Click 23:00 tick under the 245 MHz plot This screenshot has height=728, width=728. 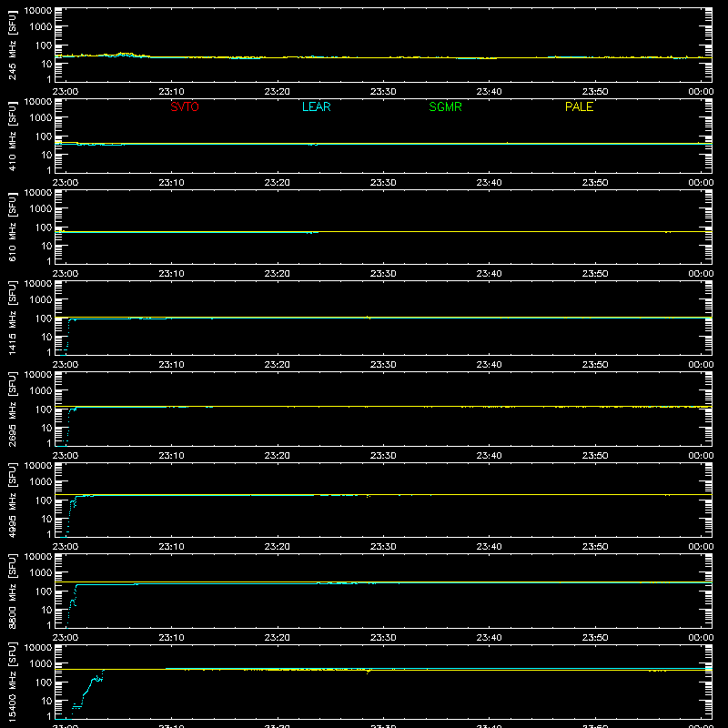(66, 92)
